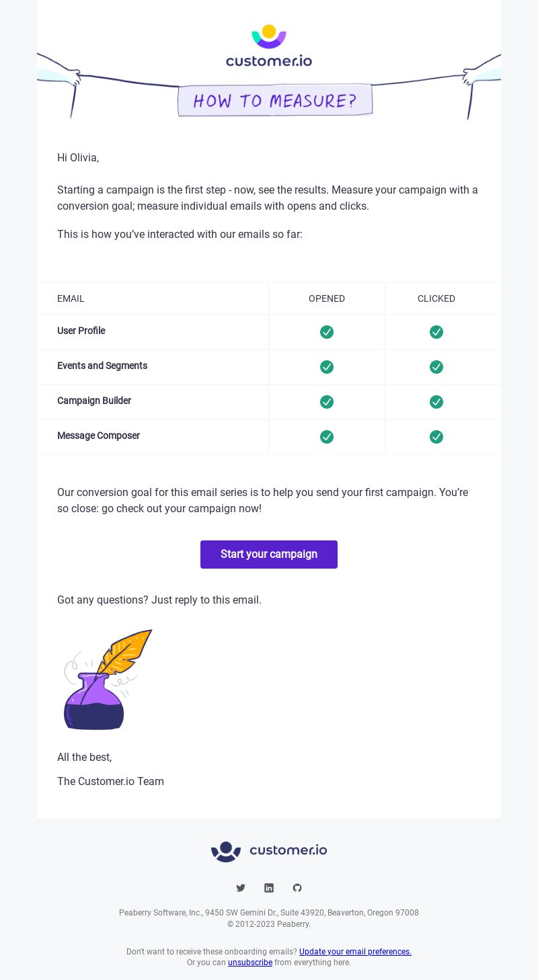Click the opened checkmark for Message Composer

point(327,437)
